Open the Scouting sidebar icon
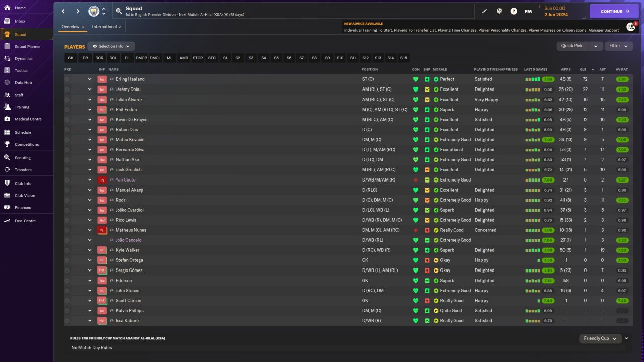 pos(7,158)
